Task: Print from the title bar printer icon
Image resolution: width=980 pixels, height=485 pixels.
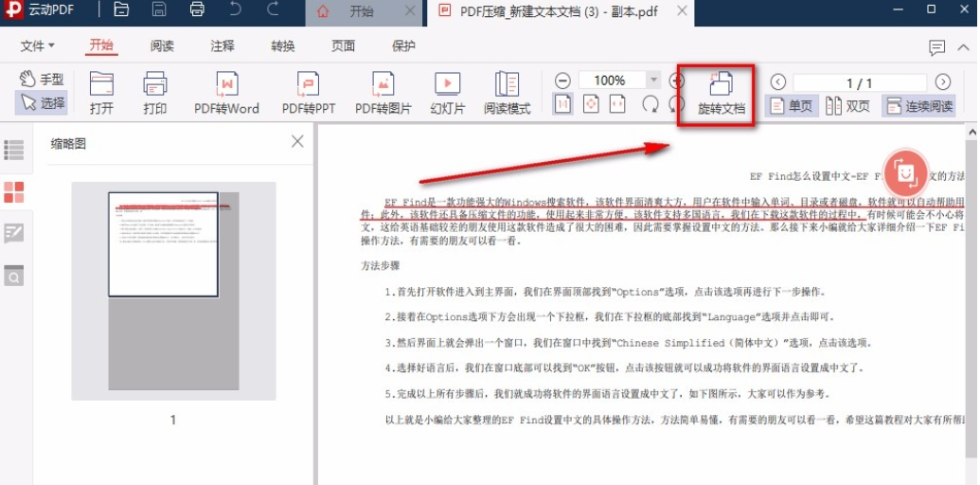Action: click(197, 10)
